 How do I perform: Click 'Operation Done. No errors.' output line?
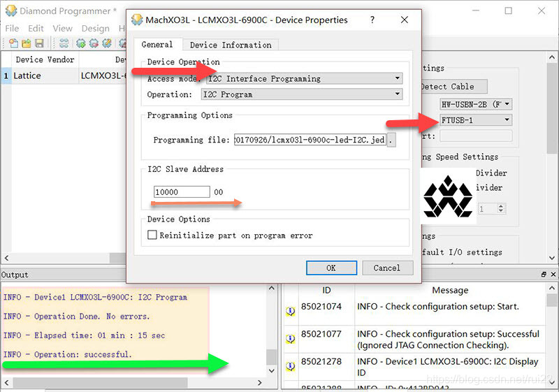click(x=77, y=316)
